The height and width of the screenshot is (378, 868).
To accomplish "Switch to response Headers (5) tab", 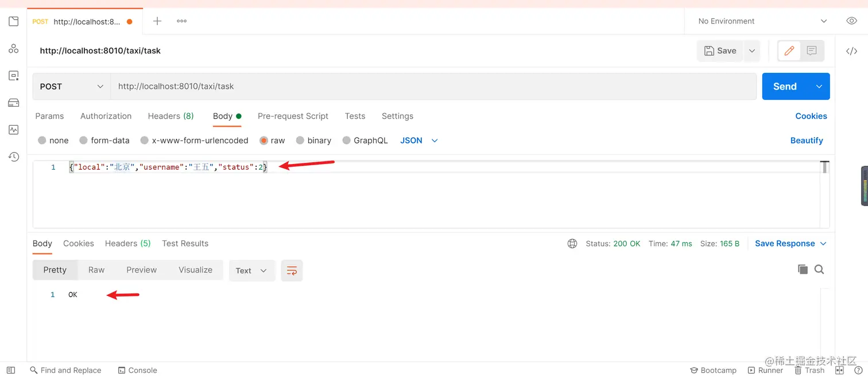I will [127, 244].
